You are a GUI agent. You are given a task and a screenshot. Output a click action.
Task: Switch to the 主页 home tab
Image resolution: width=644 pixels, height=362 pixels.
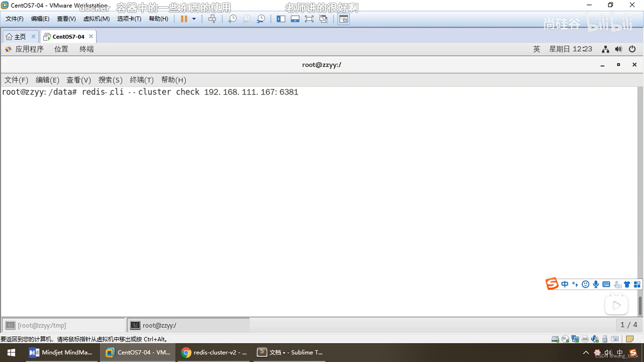[x=20, y=37]
